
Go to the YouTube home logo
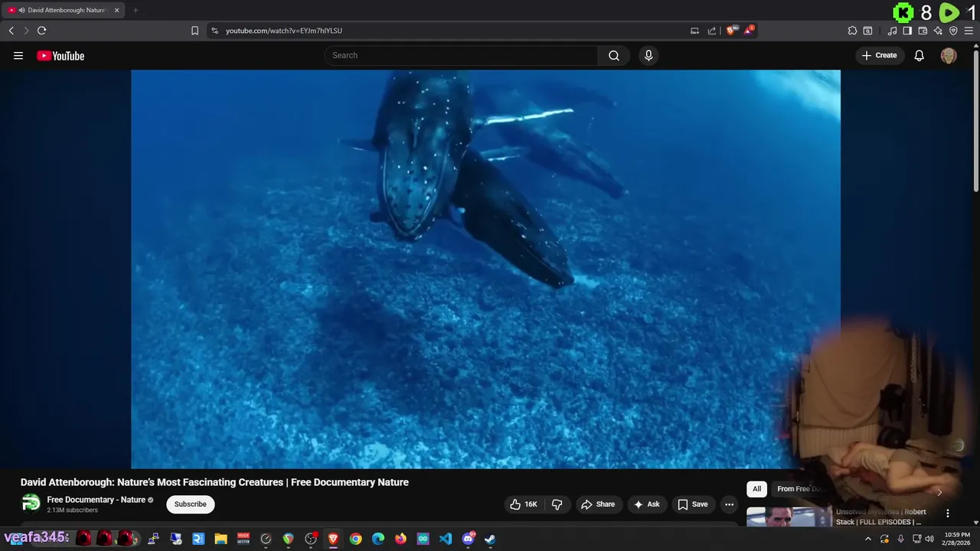tap(60, 56)
